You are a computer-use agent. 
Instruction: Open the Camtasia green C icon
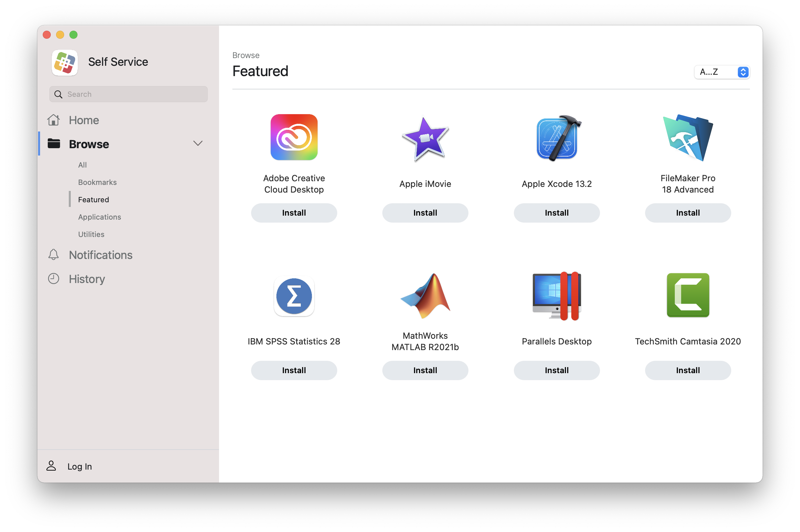pyautogui.click(x=688, y=295)
